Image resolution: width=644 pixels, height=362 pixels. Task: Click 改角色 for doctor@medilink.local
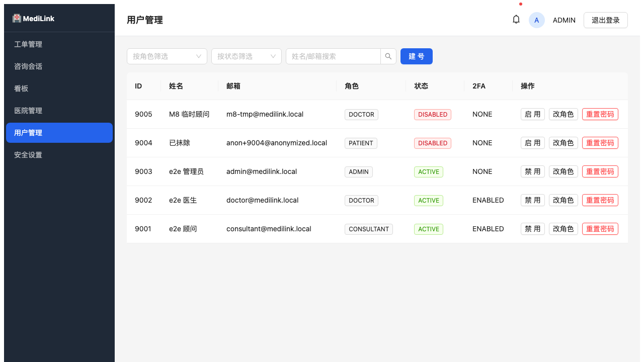[563, 200]
